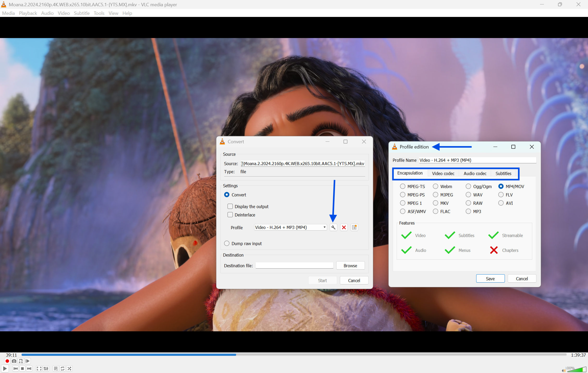Open extended settings equalizer icon
The height and width of the screenshot is (373, 588).
coord(46,369)
